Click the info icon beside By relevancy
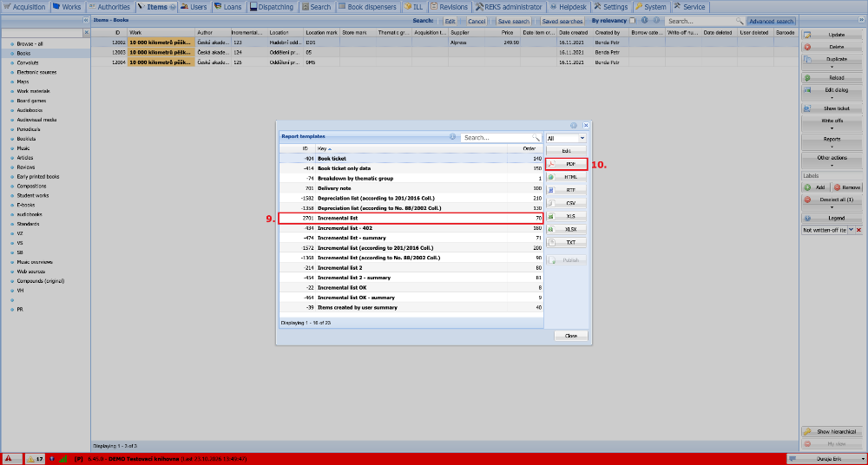The height and width of the screenshot is (465, 868). [644, 21]
